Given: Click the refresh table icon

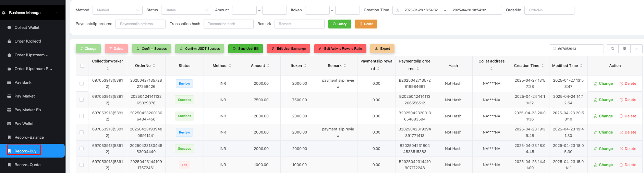Looking at the screenshot, I should [612, 49].
